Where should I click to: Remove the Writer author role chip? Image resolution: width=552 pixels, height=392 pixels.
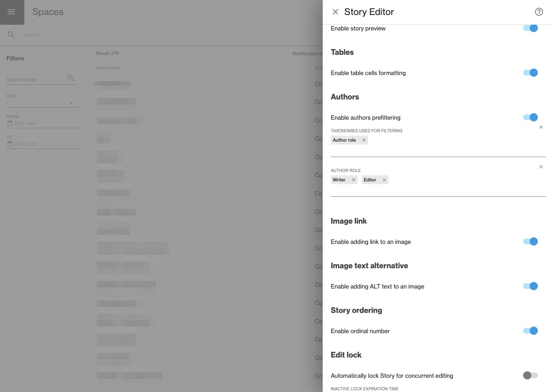(354, 180)
